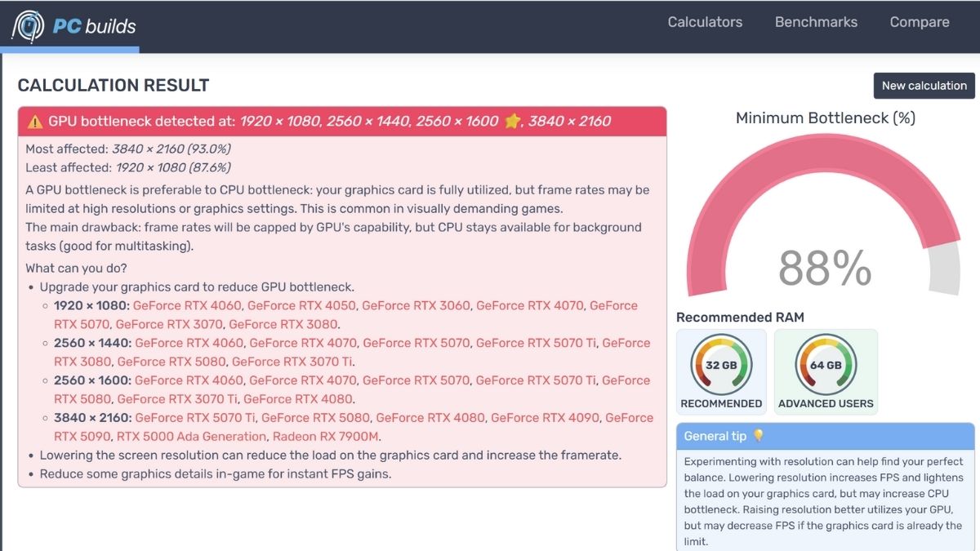Image resolution: width=980 pixels, height=551 pixels.
Task: Open GeForce RTX 5080 in 3840 × 2160 row
Action: [x=316, y=418]
